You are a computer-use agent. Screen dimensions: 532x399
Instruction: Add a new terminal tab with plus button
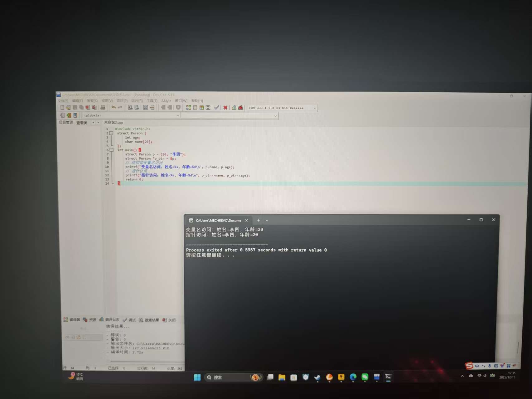click(x=258, y=220)
